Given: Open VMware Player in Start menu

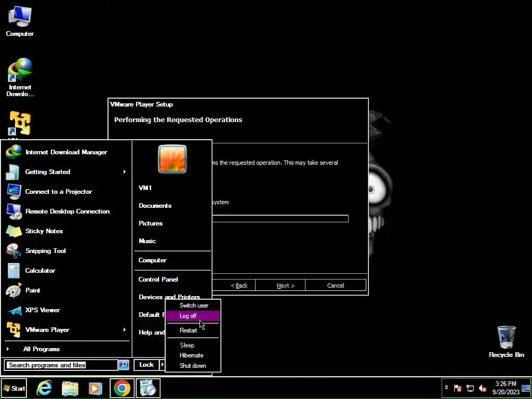Looking at the screenshot, I should pos(67,329).
